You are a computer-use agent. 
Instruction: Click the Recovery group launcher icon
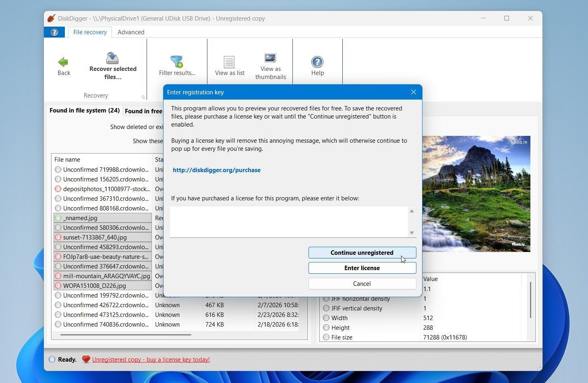tap(143, 97)
